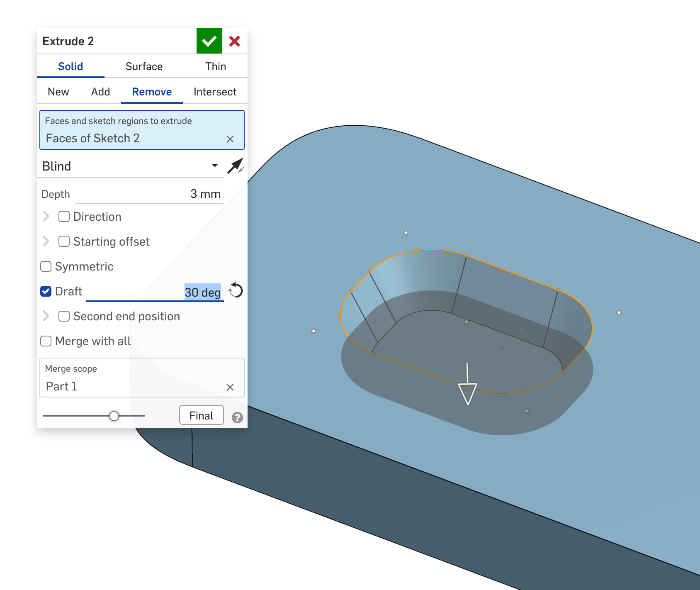Open the help icon in Extrude dialog
Screen dimensions: 700x590
pos(237,417)
